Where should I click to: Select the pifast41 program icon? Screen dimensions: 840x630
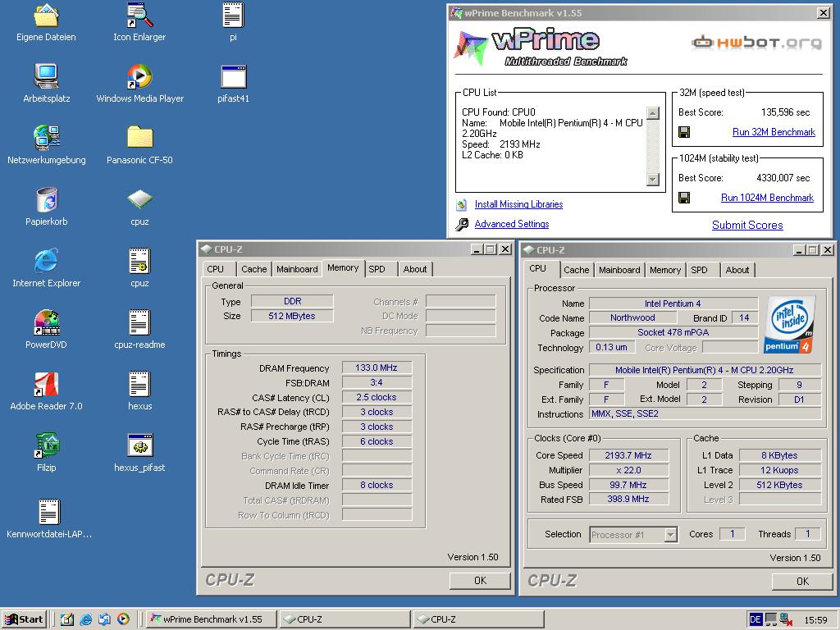pos(233,76)
